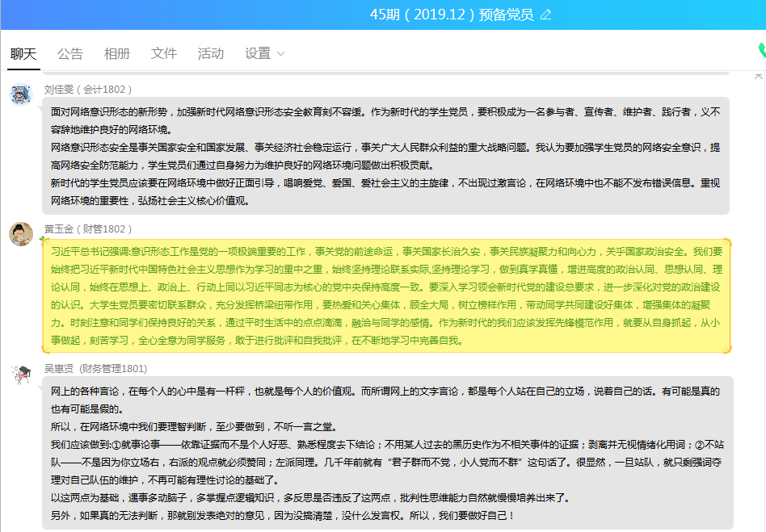766x532 pixels.
Task: Start a call with the green phone icon
Action: click(761, 51)
